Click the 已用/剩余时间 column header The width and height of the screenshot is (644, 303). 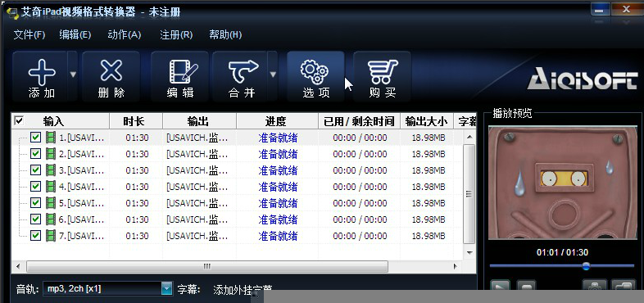point(360,121)
